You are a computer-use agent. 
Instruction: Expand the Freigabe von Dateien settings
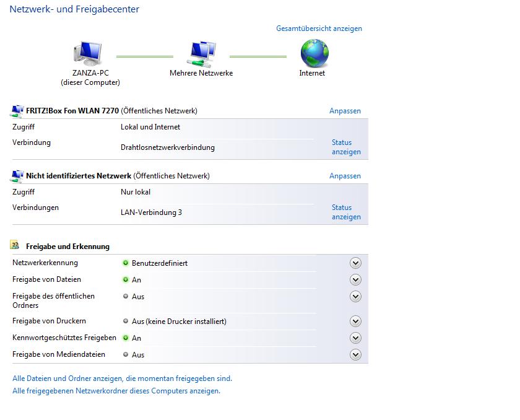click(x=355, y=279)
